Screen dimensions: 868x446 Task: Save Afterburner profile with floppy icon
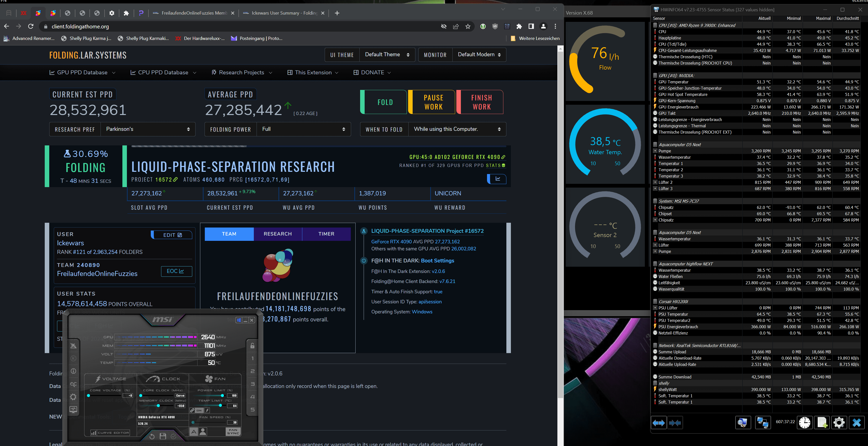(163, 436)
